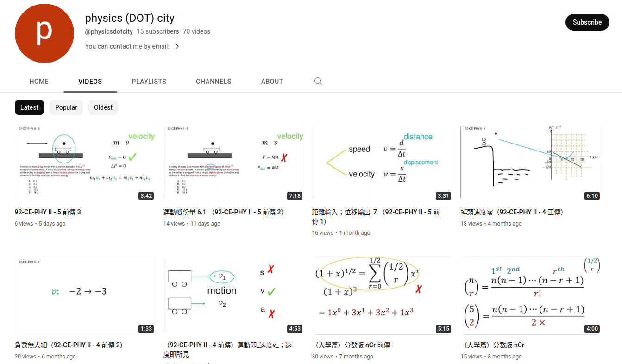Click the channel search magnifier icon
This screenshot has width=622, height=364.
(318, 82)
